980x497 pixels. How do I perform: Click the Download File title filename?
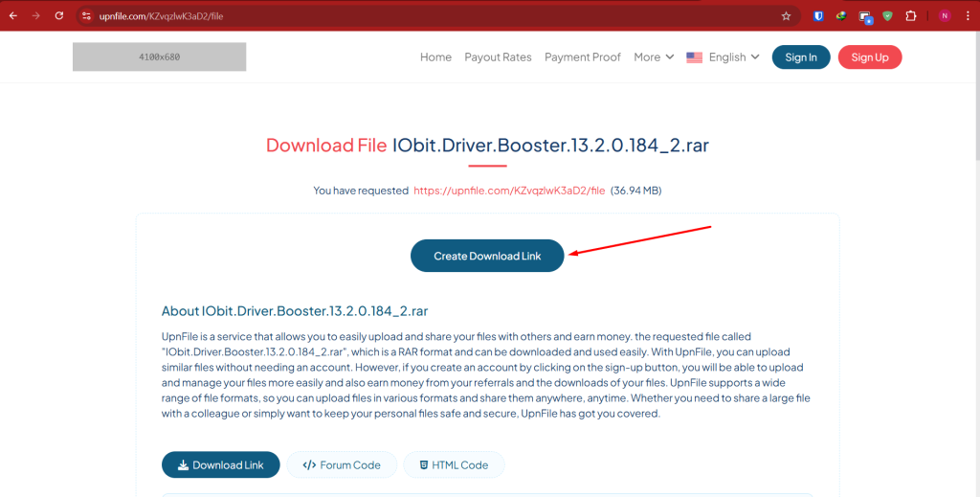tap(550, 145)
